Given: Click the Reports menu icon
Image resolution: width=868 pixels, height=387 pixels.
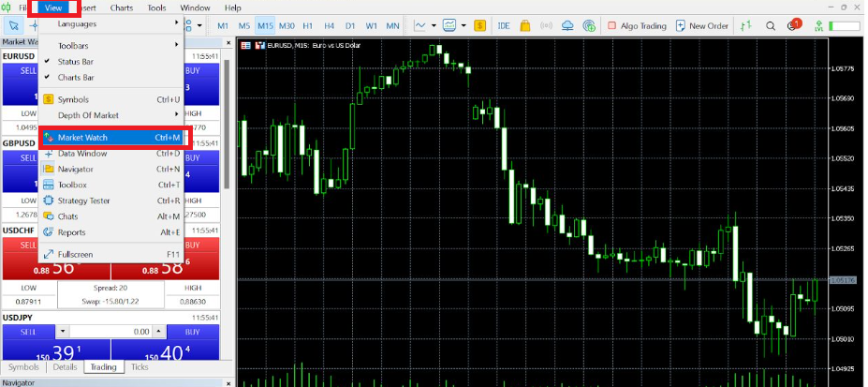Looking at the screenshot, I should (48, 232).
